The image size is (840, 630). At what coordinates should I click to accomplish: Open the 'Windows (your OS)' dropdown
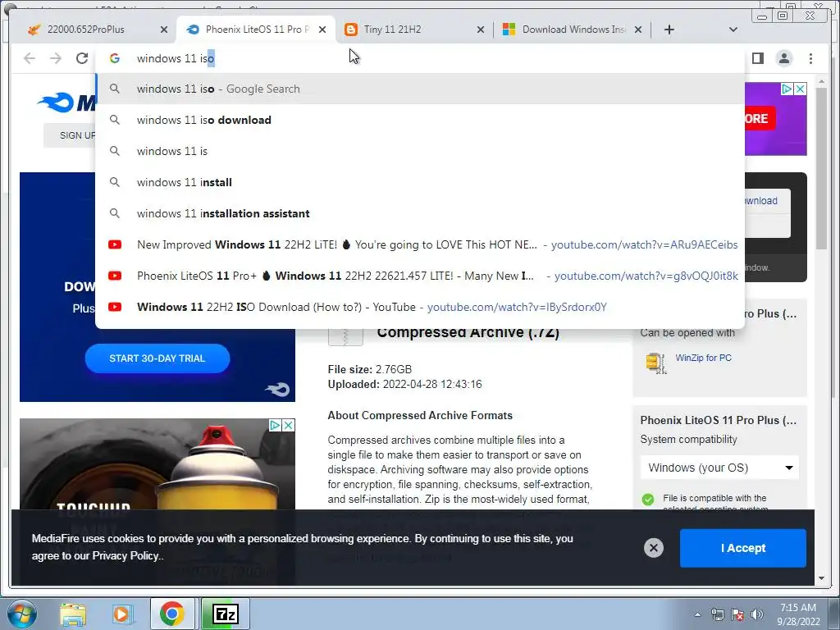719,468
